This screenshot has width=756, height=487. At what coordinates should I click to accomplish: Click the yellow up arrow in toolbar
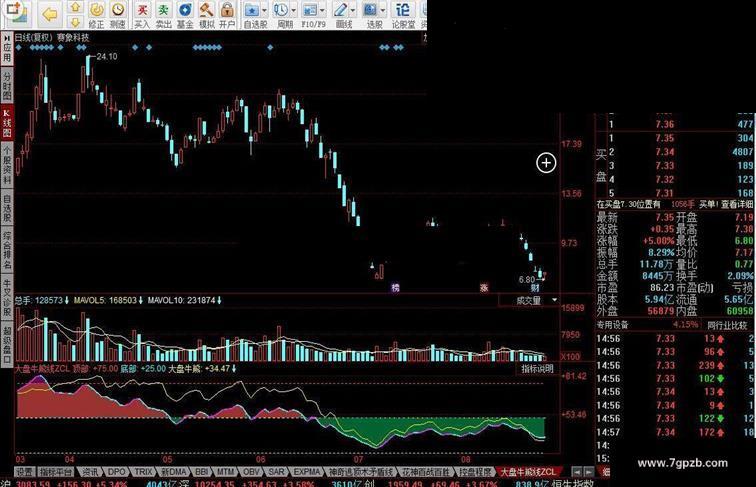[x=75, y=7]
